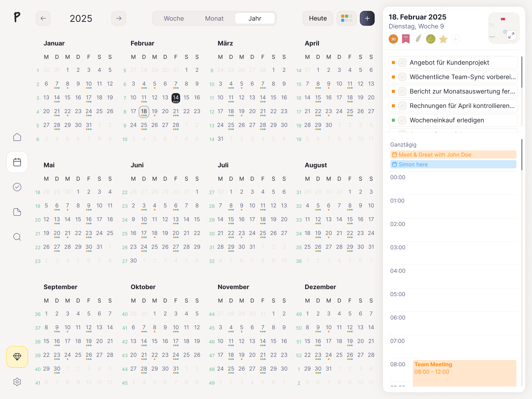Add a new sticker with dashed plus
This screenshot has width=532, height=399.
[455, 39]
